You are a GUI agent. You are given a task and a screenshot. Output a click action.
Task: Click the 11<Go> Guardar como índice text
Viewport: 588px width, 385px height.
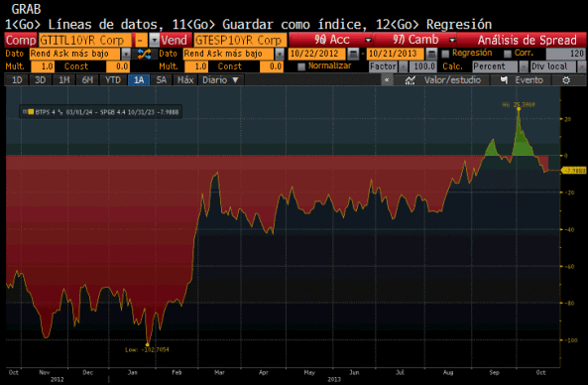(x=269, y=25)
